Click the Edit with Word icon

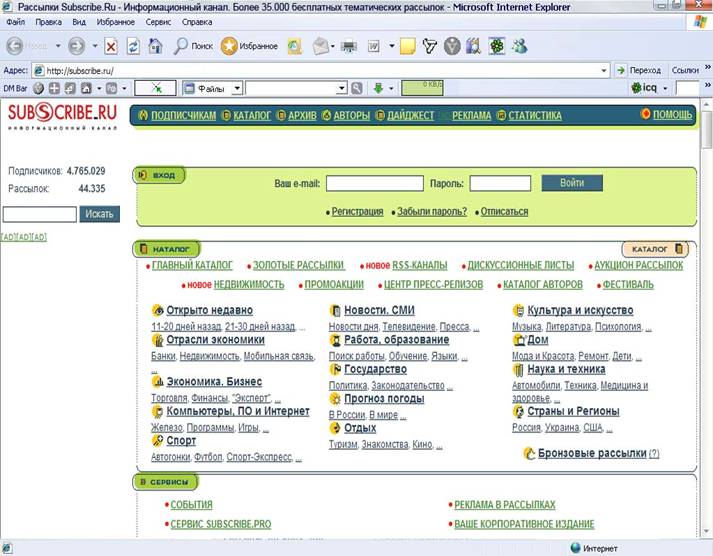pos(373,46)
